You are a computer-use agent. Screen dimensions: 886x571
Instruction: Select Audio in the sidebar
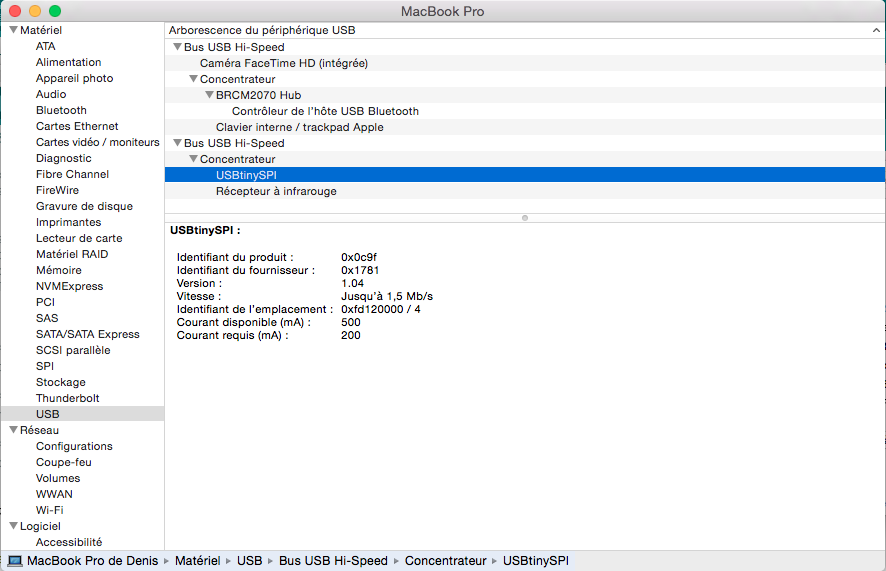tap(51, 94)
